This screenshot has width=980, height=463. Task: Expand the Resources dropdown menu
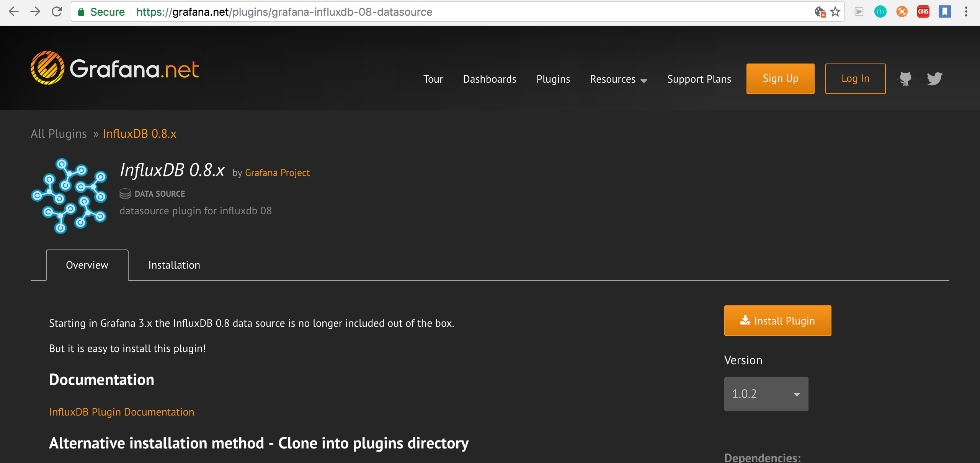click(x=618, y=79)
